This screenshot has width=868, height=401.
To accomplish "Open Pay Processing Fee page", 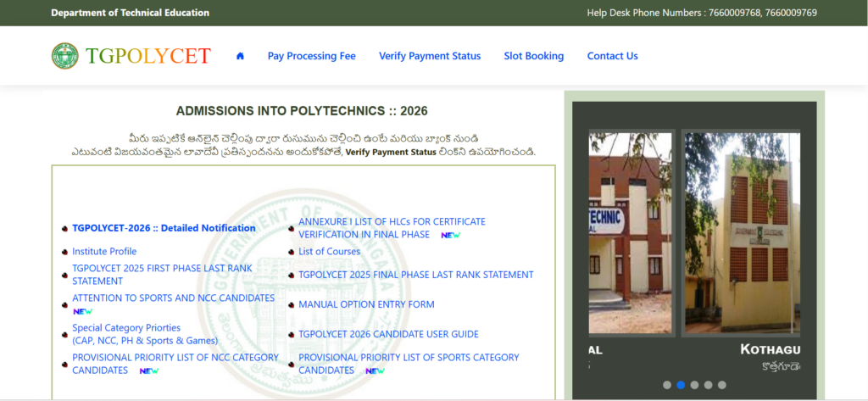I will (x=312, y=56).
